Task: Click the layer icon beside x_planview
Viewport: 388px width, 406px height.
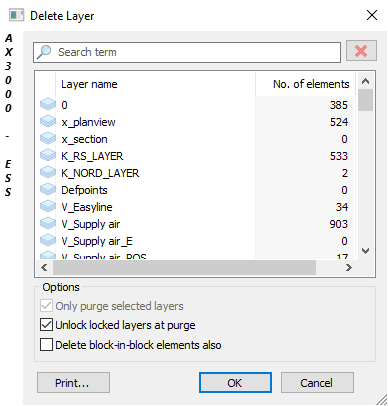Action: (x=48, y=121)
